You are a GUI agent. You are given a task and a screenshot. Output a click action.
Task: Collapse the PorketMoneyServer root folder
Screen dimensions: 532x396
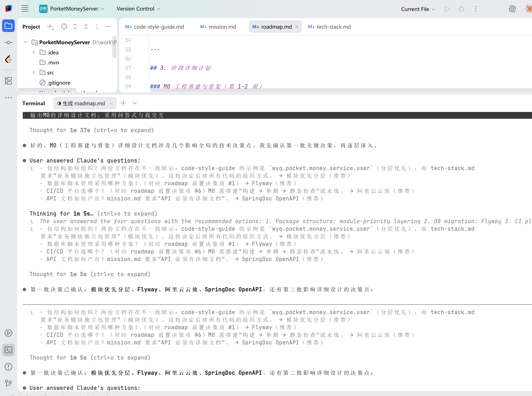point(26,42)
